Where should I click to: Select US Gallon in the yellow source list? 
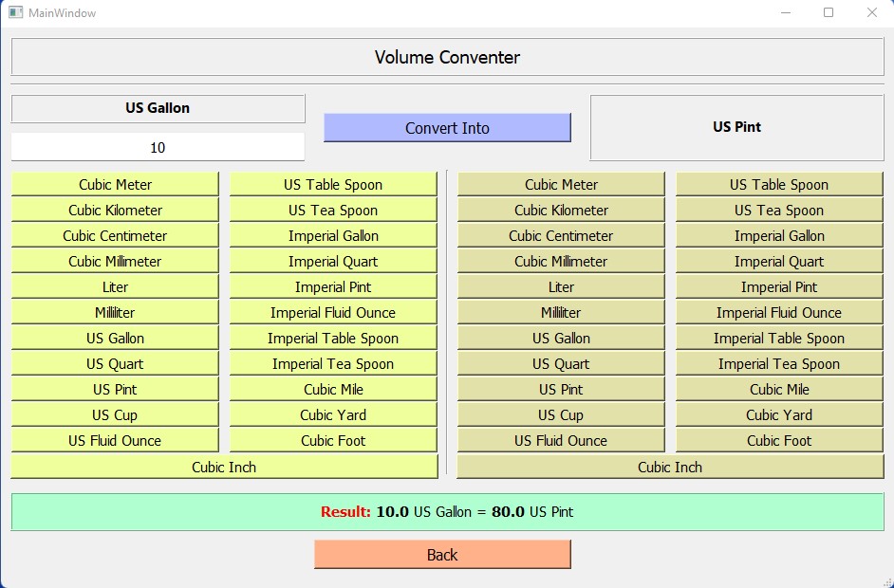click(115, 339)
